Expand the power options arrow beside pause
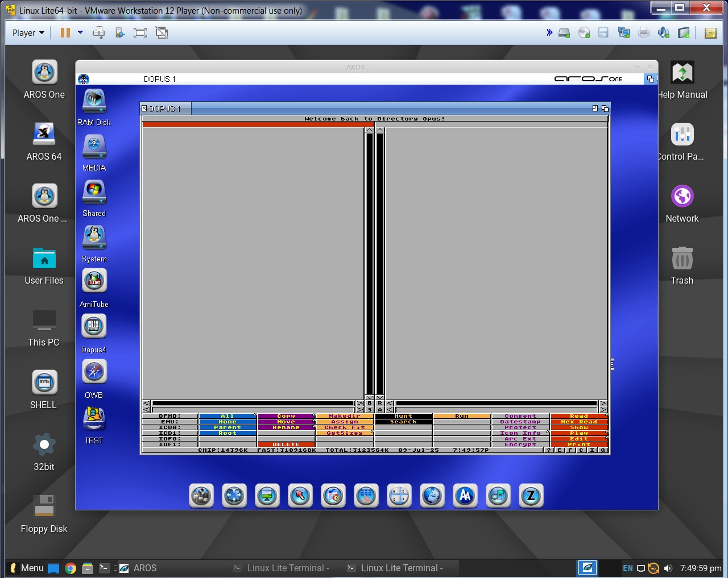Screen dimensions: 728x578 tap(80, 32)
